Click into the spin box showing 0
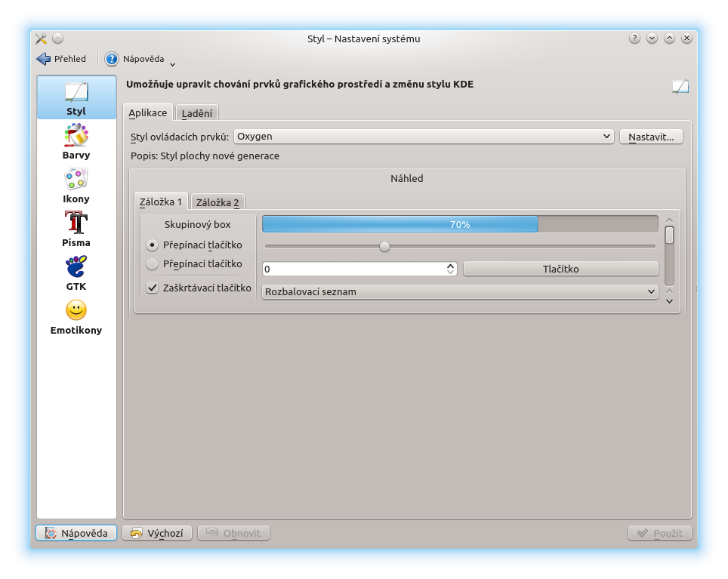The height and width of the screenshot is (579, 728). click(353, 269)
